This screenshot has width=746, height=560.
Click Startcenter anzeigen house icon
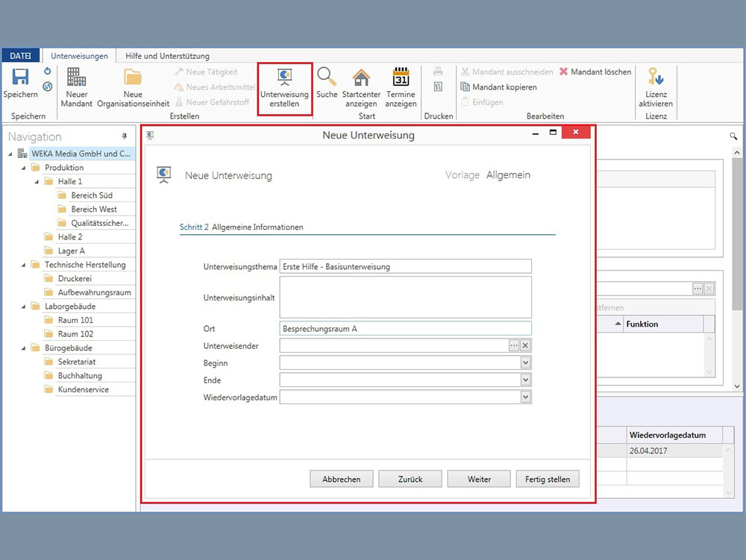click(x=361, y=78)
